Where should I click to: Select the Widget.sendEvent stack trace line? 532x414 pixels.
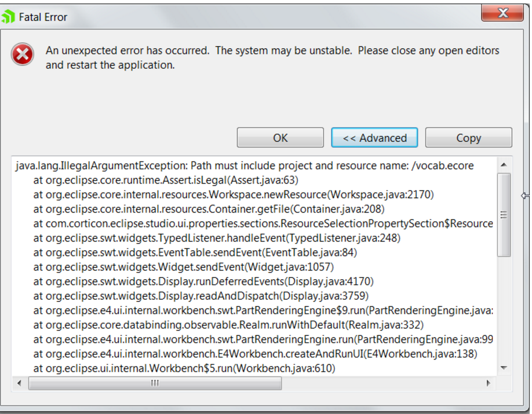click(184, 267)
